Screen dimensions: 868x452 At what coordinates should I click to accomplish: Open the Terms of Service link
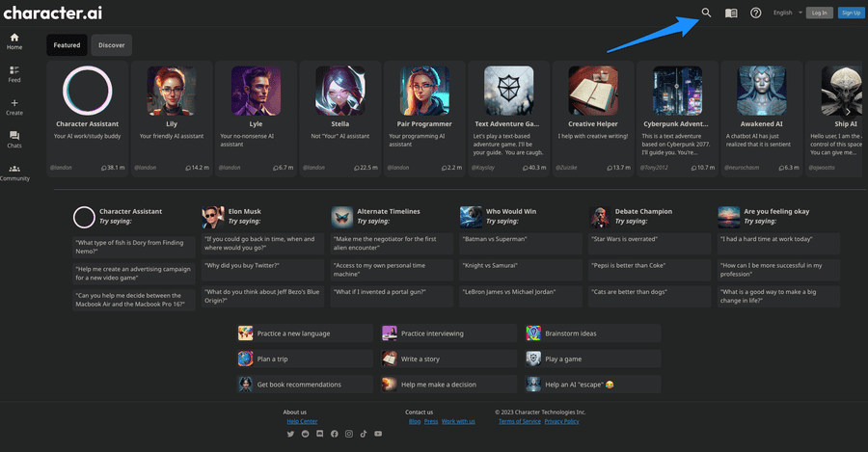519,421
